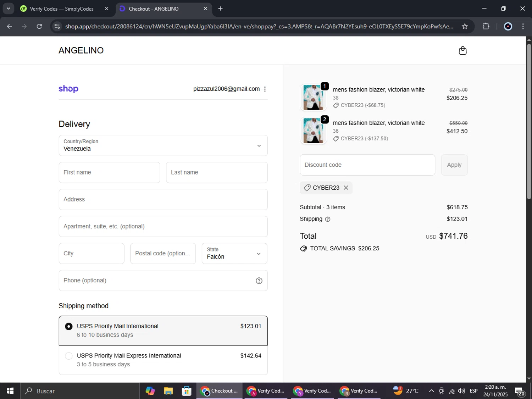Open account options menu next to email

click(x=265, y=89)
